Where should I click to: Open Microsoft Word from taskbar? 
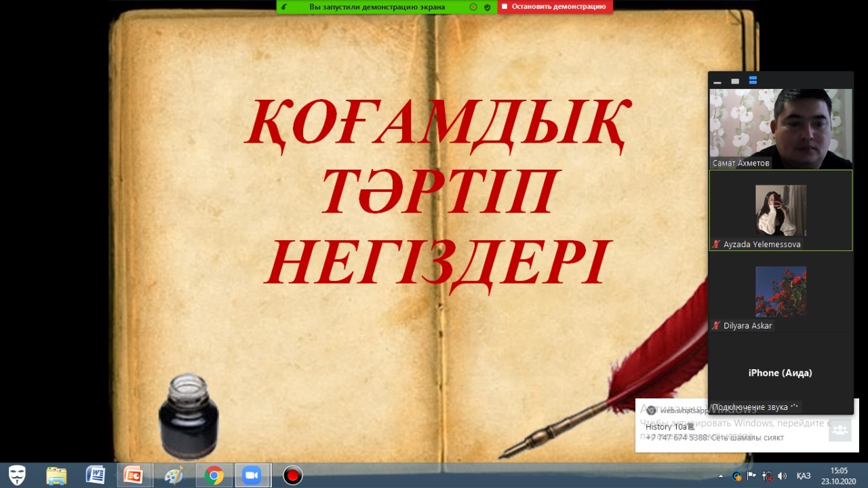click(95, 475)
